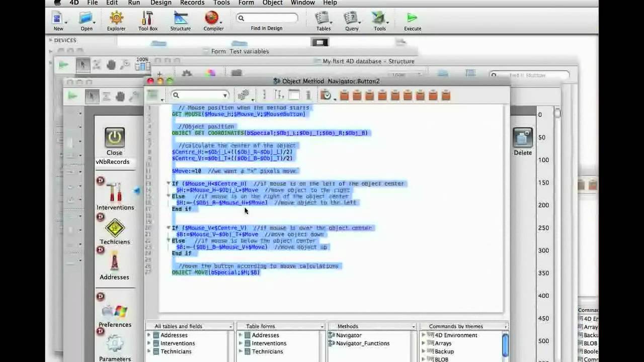Click the Commands by themes list scrollbar

(x=505, y=347)
